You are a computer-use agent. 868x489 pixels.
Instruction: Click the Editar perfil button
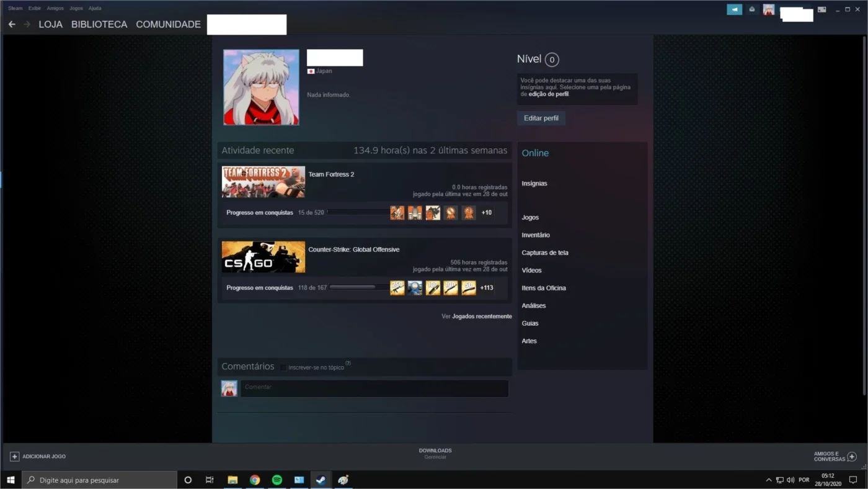[541, 118]
